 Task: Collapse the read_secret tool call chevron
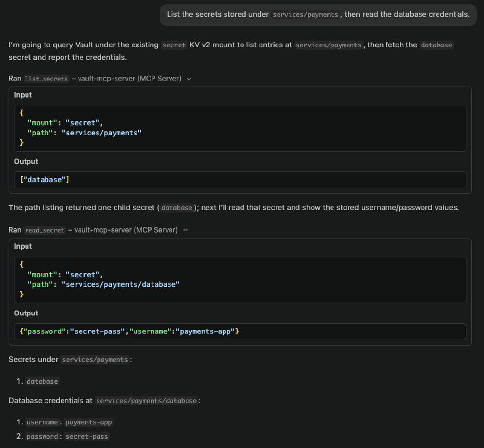pyautogui.click(x=185, y=230)
